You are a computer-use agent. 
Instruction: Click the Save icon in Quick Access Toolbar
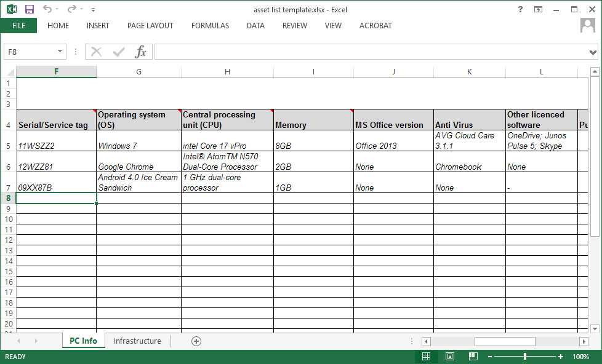coord(29,9)
